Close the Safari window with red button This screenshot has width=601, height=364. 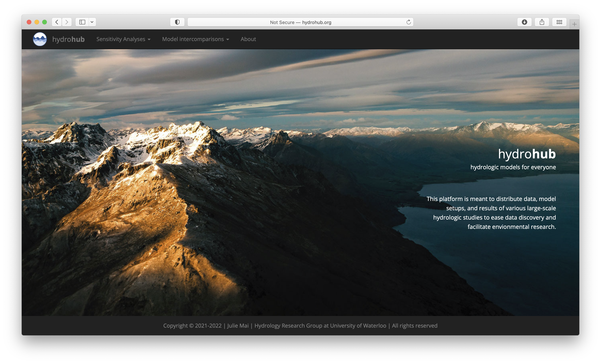pyautogui.click(x=29, y=22)
